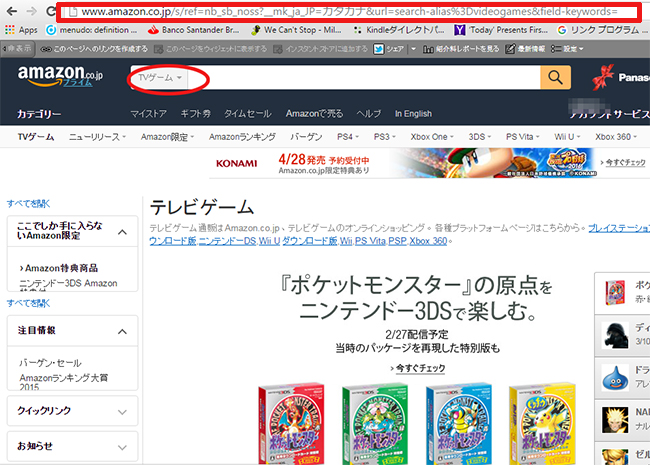Open Kindleダイレクト bookmark
This screenshot has width=650, height=465.
(399, 30)
